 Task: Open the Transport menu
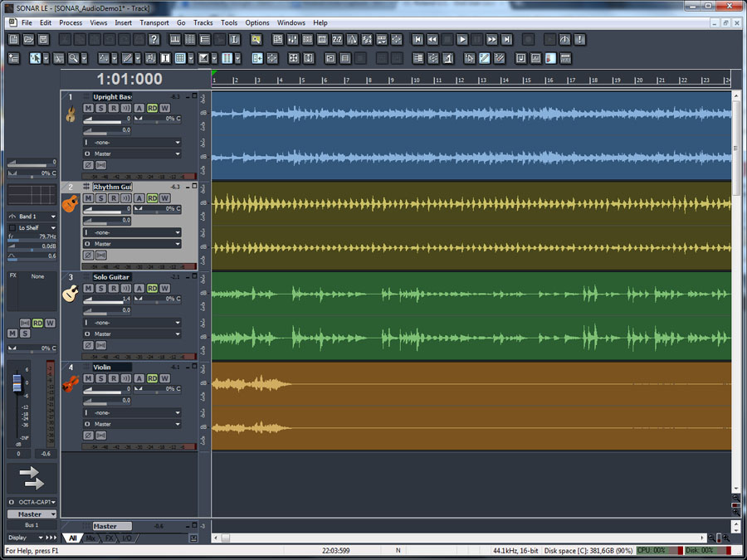click(x=154, y=22)
